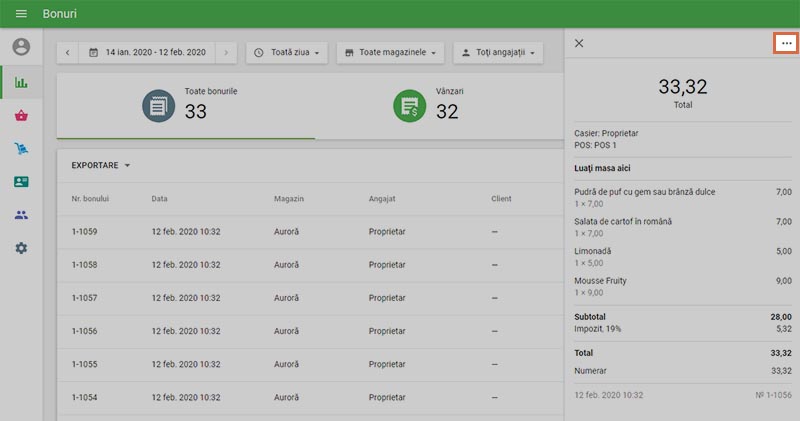This screenshot has width=800, height=421.
Task: Select the Toate bonurile tab
Action: click(186, 106)
